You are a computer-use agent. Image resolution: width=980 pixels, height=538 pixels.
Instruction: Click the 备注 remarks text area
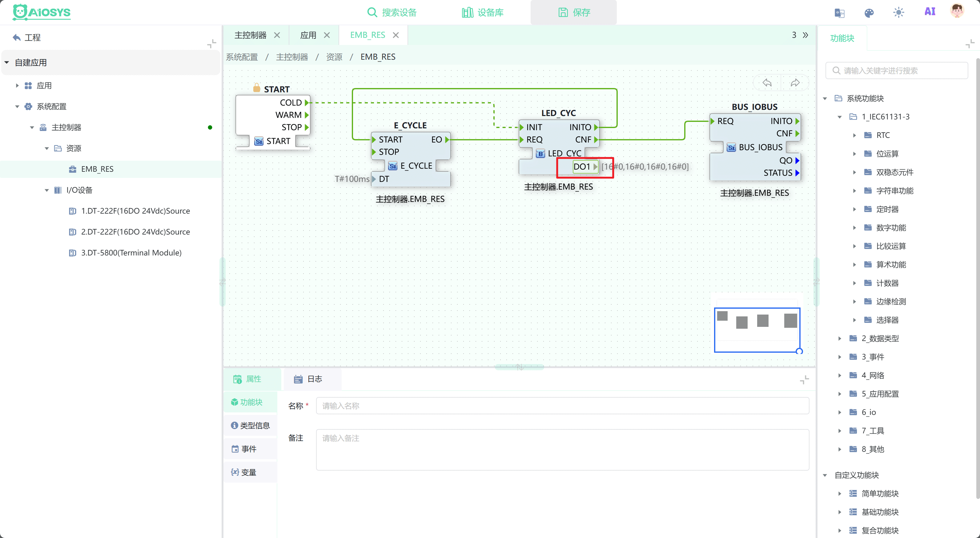pyautogui.click(x=562, y=450)
